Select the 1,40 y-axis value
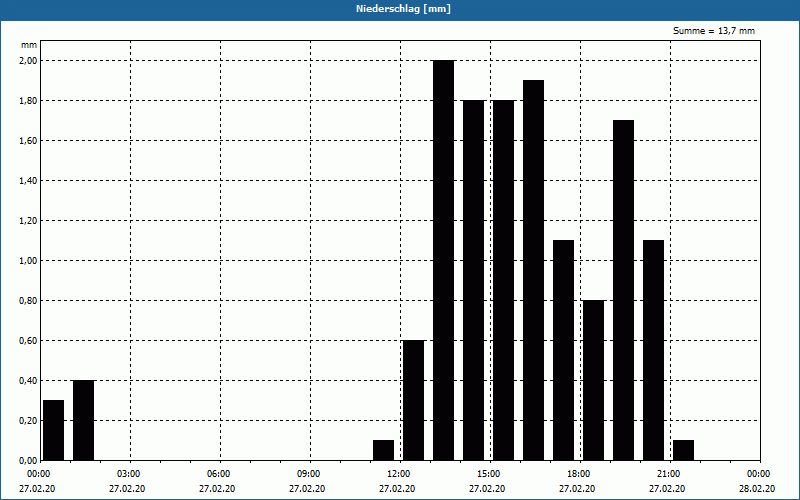The width and height of the screenshot is (800, 500). (29, 181)
